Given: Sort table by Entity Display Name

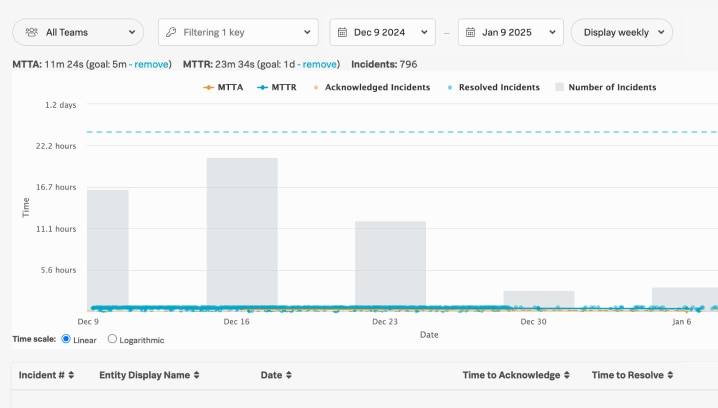Looking at the screenshot, I should tap(149, 375).
